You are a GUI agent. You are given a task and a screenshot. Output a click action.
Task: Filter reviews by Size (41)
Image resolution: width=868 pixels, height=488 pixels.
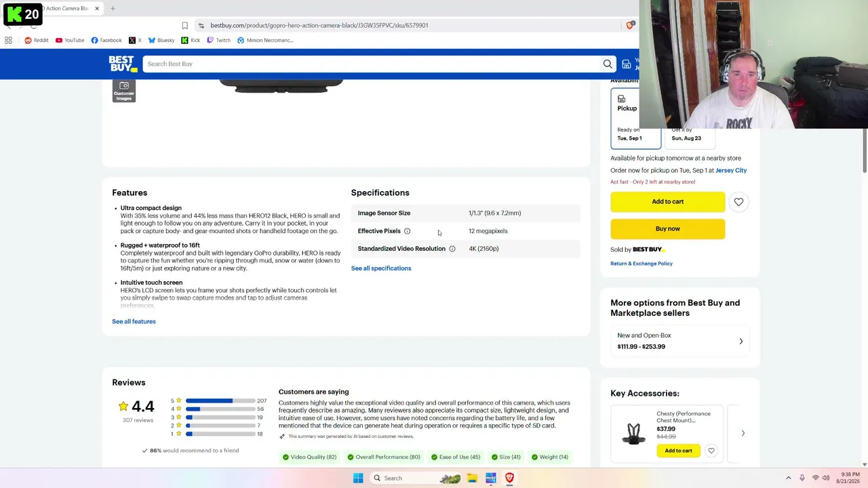coord(506,457)
